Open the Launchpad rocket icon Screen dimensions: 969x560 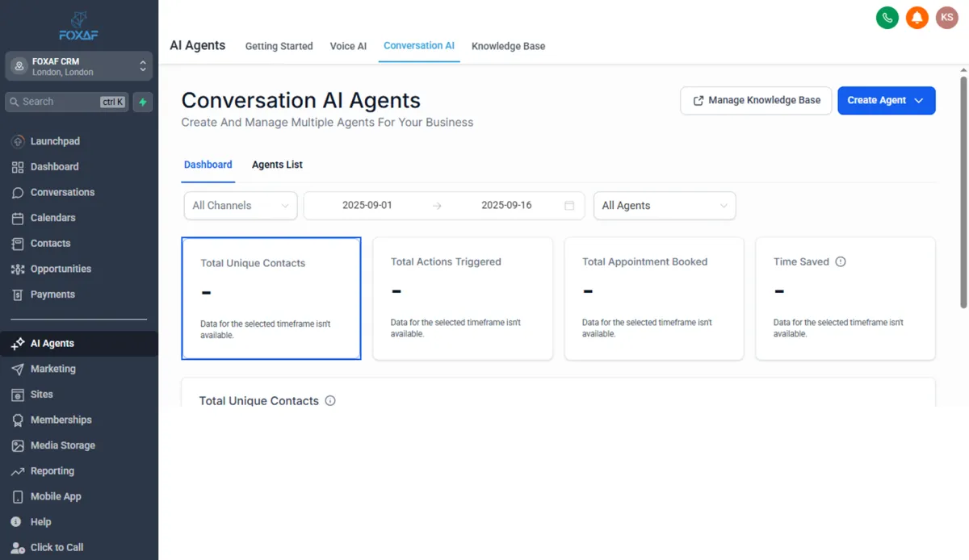click(x=18, y=141)
